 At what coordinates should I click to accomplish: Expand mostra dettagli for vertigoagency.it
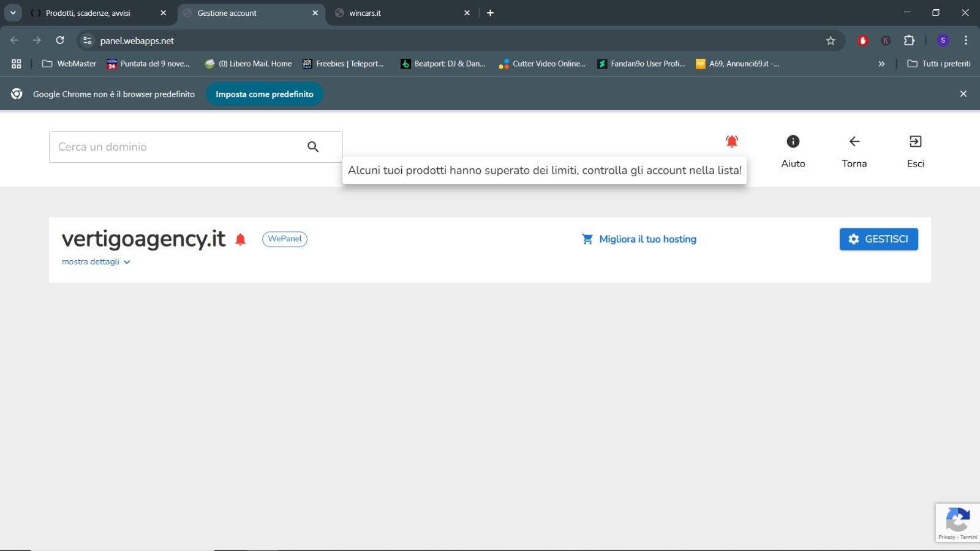click(96, 262)
